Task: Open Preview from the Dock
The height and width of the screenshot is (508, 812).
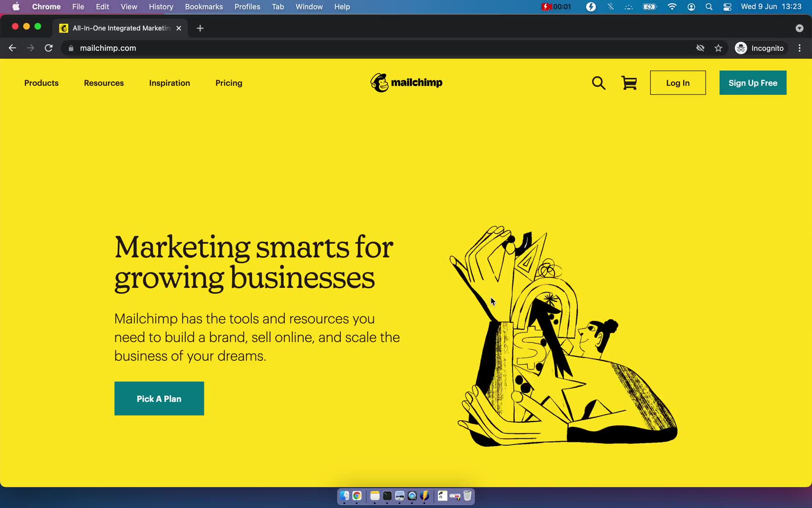Action: 400,496
